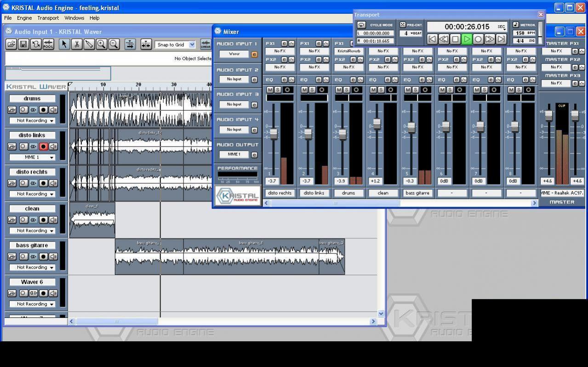This screenshot has width=588, height=367.
Task: Click the snap-to-cursor arrows icon
Action: [146, 45]
